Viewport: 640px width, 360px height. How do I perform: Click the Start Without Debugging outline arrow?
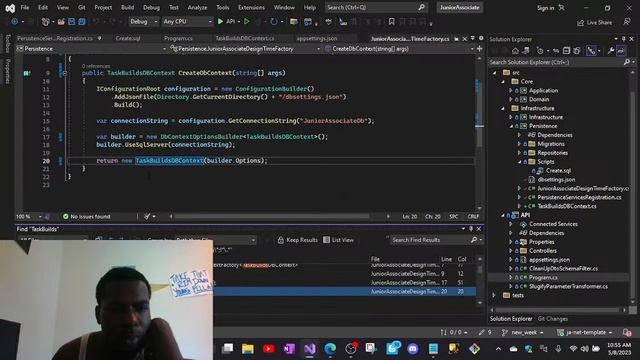coord(247,22)
